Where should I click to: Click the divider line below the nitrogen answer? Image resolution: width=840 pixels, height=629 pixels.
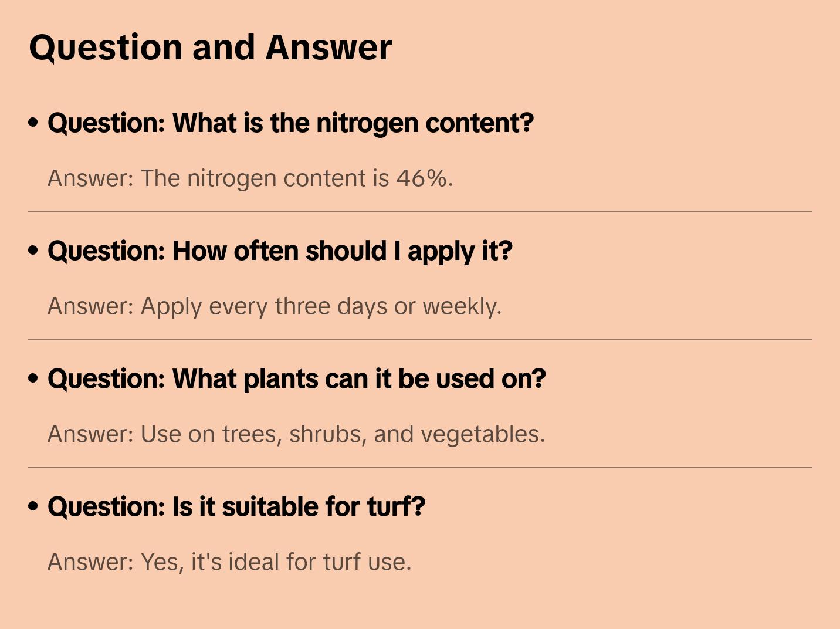tap(419, 212)
